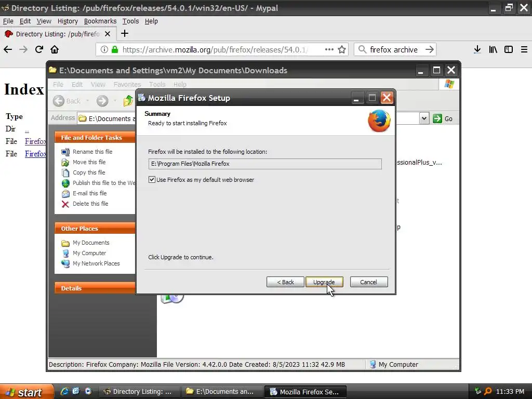Screen dimensions: 532x399
Task: Bookmark this page with star icon
Action: tap(342, 49)
